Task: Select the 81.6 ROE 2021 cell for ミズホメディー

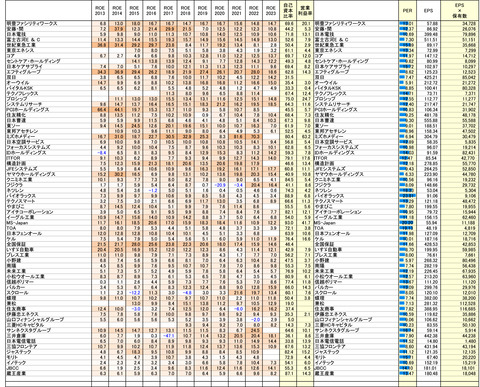Action: click(237, 136)
